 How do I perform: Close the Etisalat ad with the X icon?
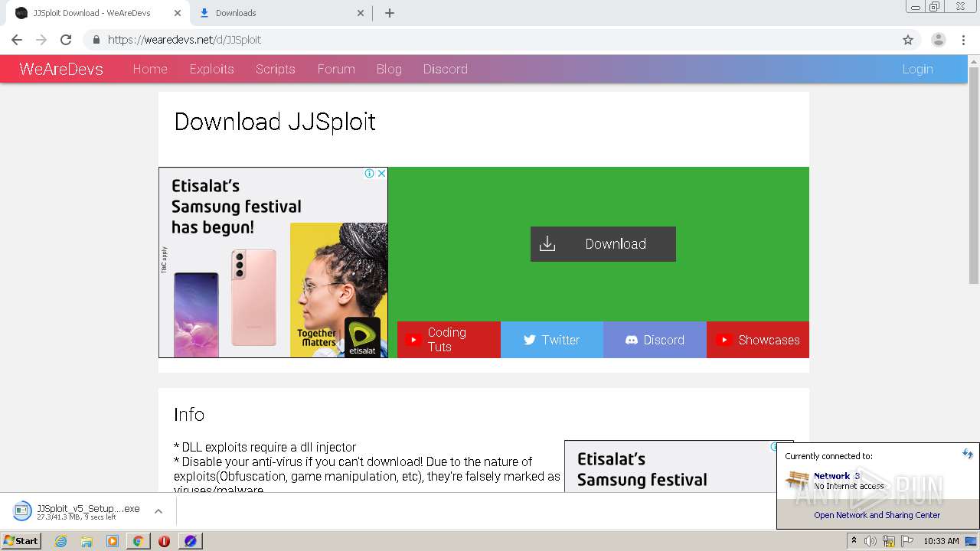pyautogui.click(x=381, y=174)
